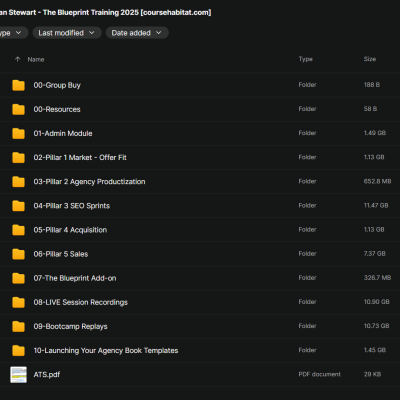This screenshot has height=400, width=400.
Task: Select 04-Pillar 3 SEO Sprints name
Action: [72, 206]
